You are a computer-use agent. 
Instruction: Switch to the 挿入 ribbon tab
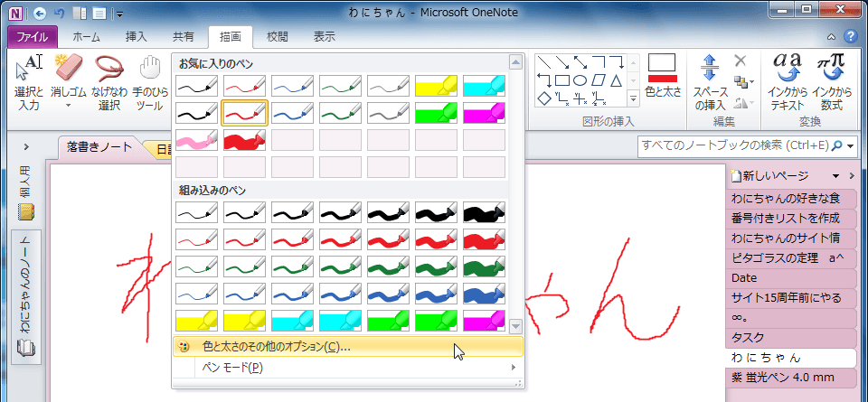point(137,37)
